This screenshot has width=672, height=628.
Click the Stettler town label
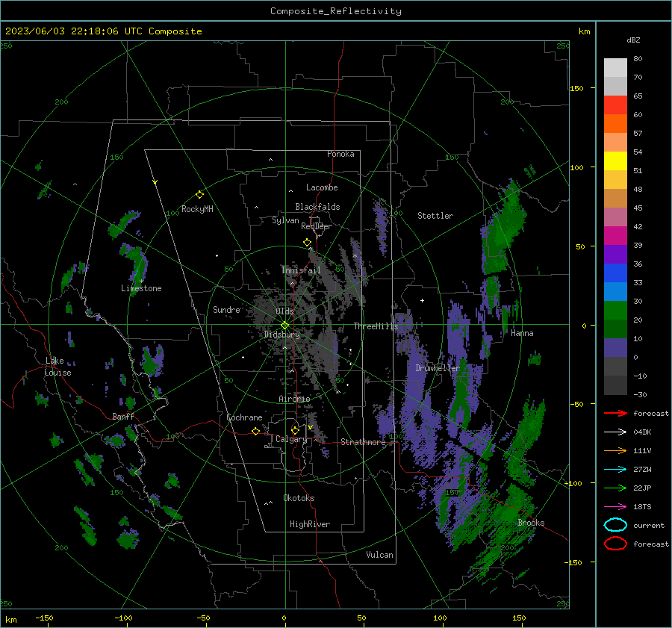(x=435, y=216)
